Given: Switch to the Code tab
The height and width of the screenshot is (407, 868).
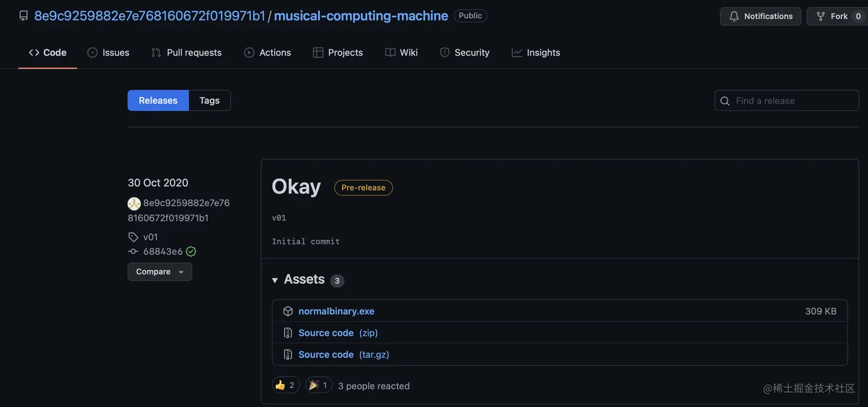Looking at the screenshot, I should tap(48, 52).
